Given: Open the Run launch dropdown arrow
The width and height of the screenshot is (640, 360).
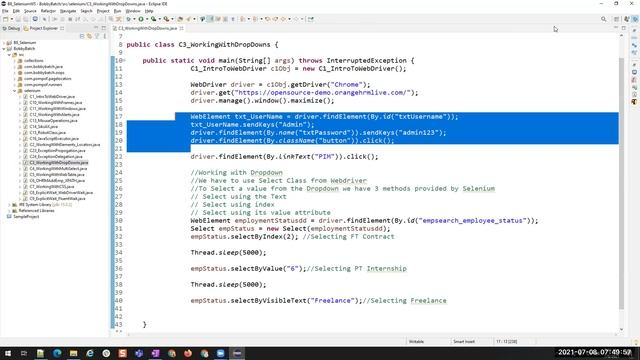Looking at the screenshot, I should [x=147, y=19].
